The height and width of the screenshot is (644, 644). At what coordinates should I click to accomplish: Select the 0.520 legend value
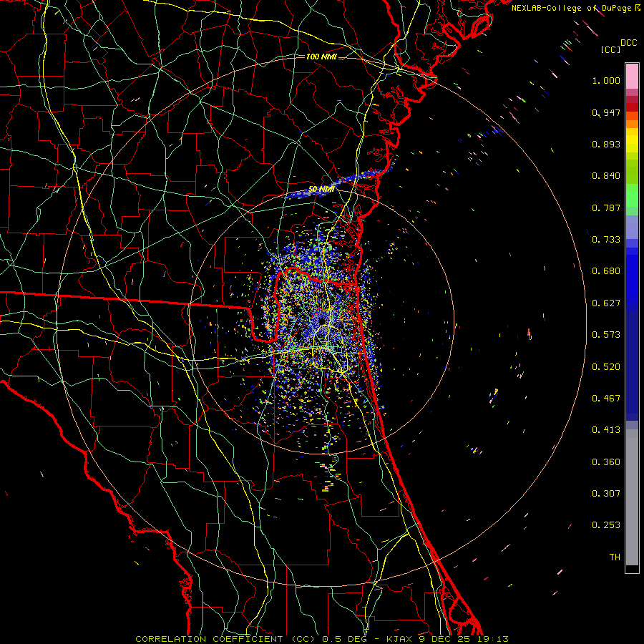pyautogui.click(x=606, y=367)
